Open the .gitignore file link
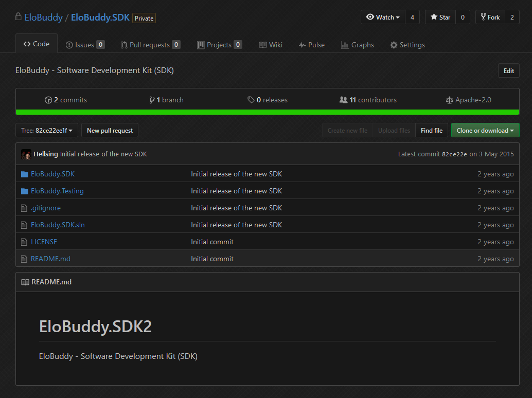Image resolution: width=532 pixels, height=398 pixels. (46, 208)
